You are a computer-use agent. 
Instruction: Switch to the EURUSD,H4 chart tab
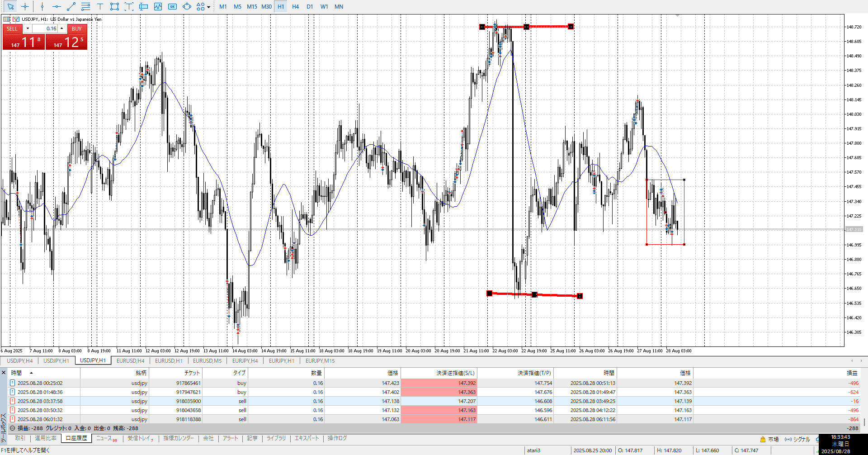click(x=130, y=361)
